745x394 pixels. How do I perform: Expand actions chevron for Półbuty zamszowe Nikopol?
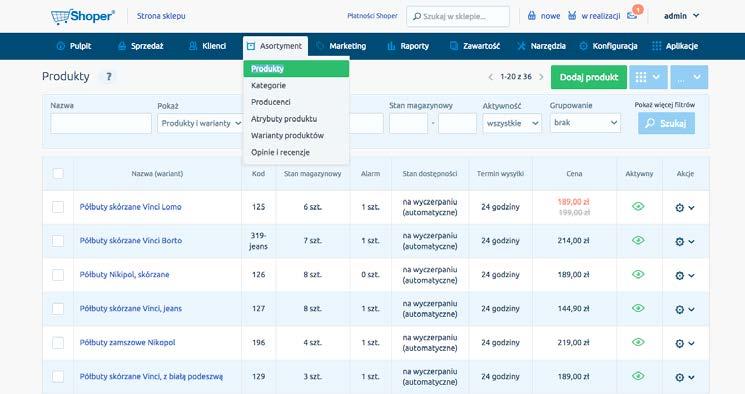(691, 343)
